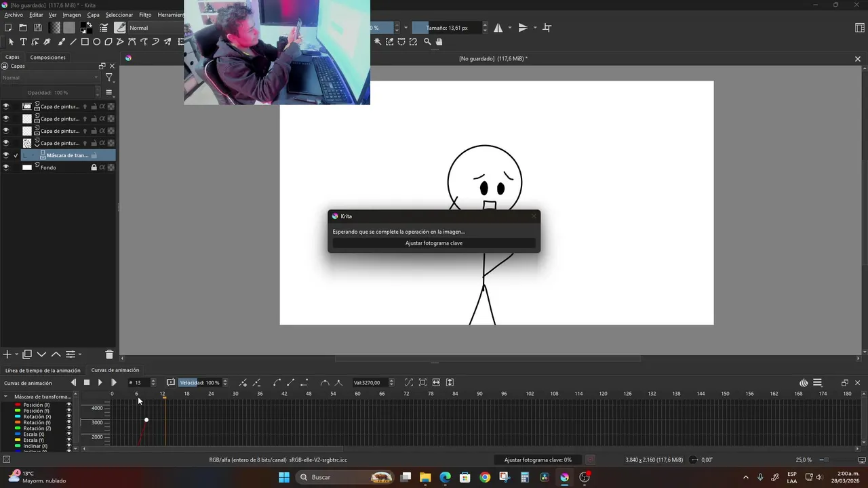
Task: Switch to Composiciones tab
Action: [x=47, y=58]
